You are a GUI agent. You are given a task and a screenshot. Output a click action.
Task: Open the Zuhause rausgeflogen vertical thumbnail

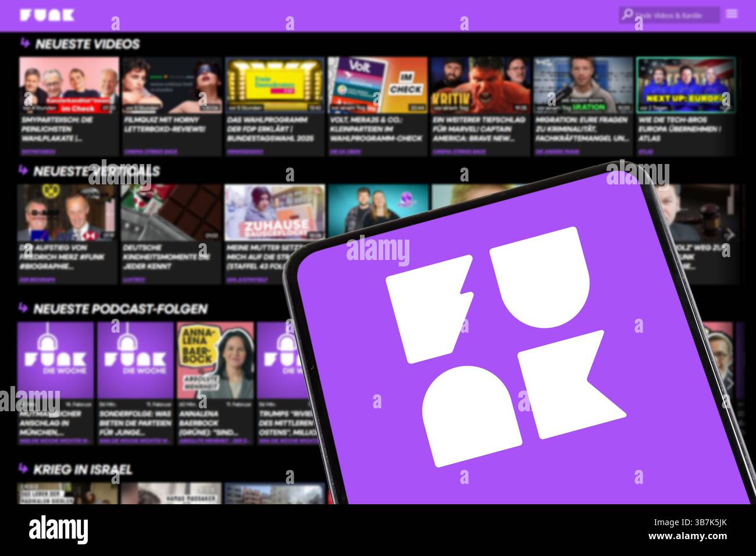[x=274, y=213]
